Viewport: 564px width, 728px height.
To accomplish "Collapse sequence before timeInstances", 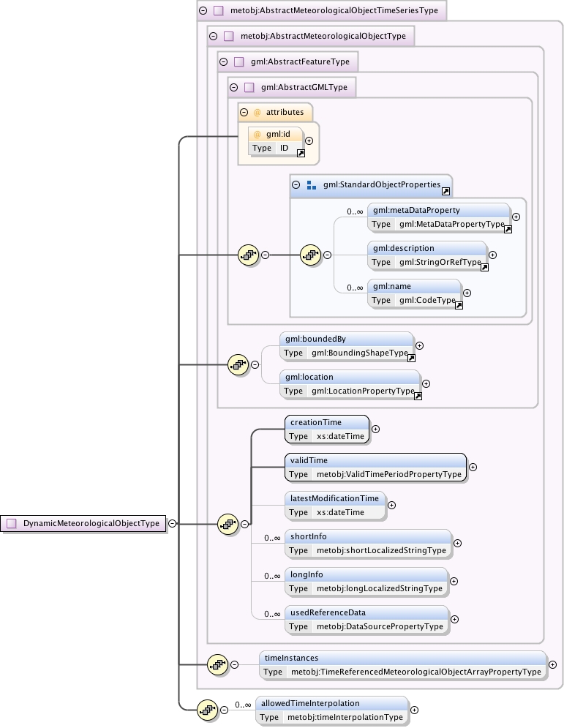I will point(234,665).
